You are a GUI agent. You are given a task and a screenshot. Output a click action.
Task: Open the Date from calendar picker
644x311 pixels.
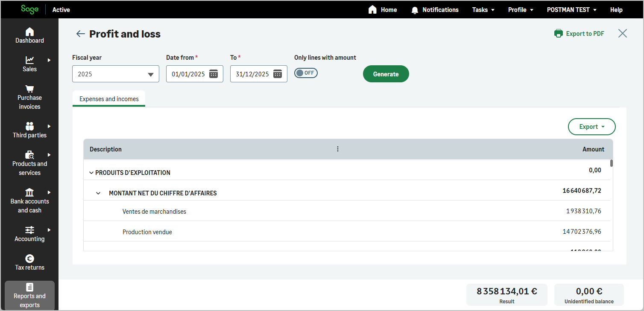click(214, 74)
